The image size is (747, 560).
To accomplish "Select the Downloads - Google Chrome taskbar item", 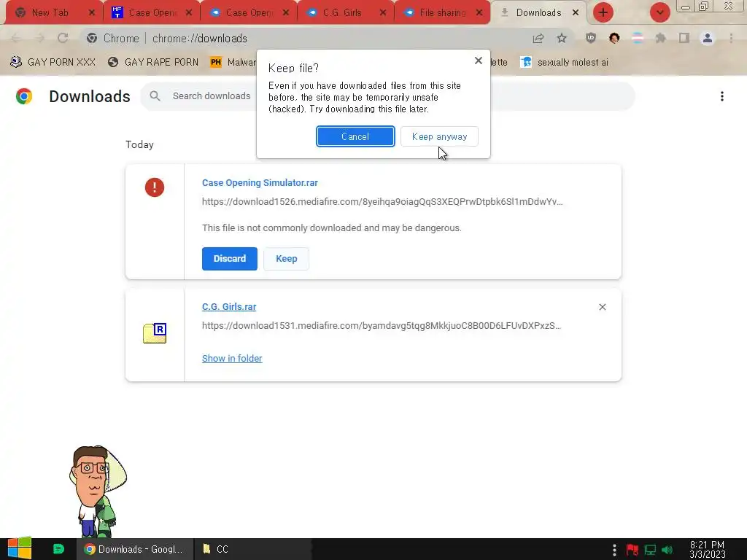I will [x=135, y=549].
